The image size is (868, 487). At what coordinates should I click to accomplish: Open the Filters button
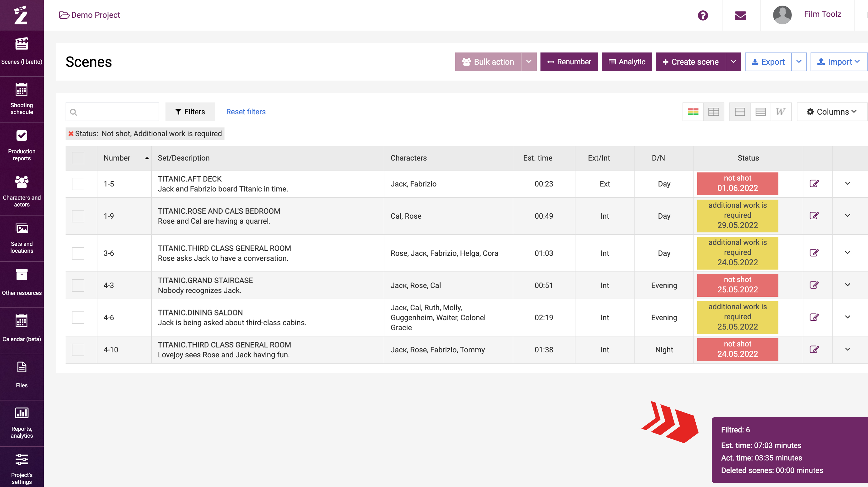tap(190, 112)
